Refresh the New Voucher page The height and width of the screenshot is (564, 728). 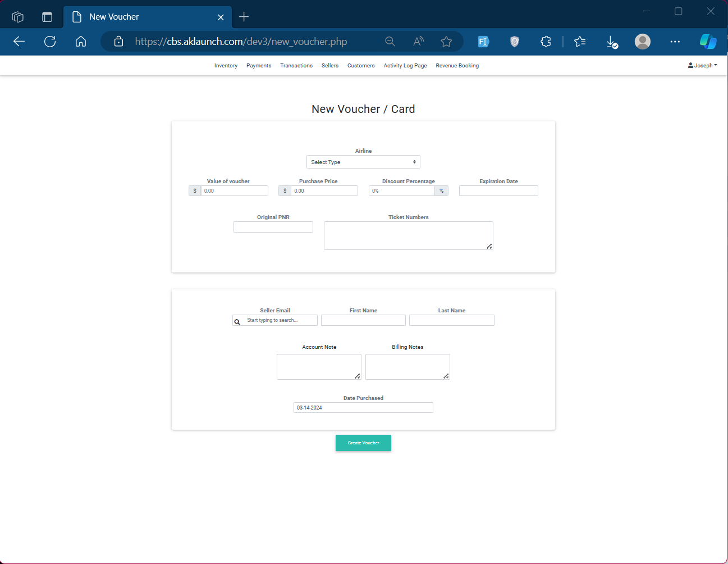50,42
